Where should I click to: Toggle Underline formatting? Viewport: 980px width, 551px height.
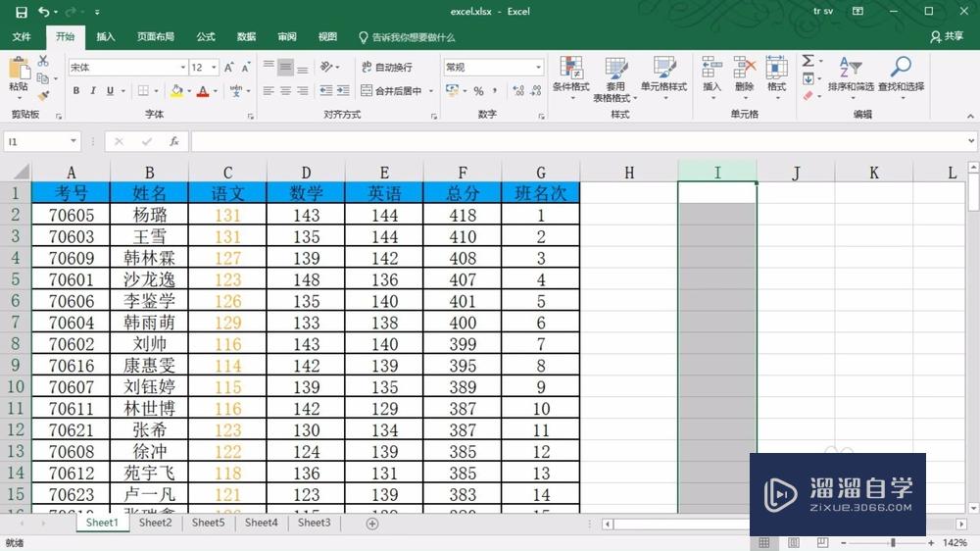(110, 91)
